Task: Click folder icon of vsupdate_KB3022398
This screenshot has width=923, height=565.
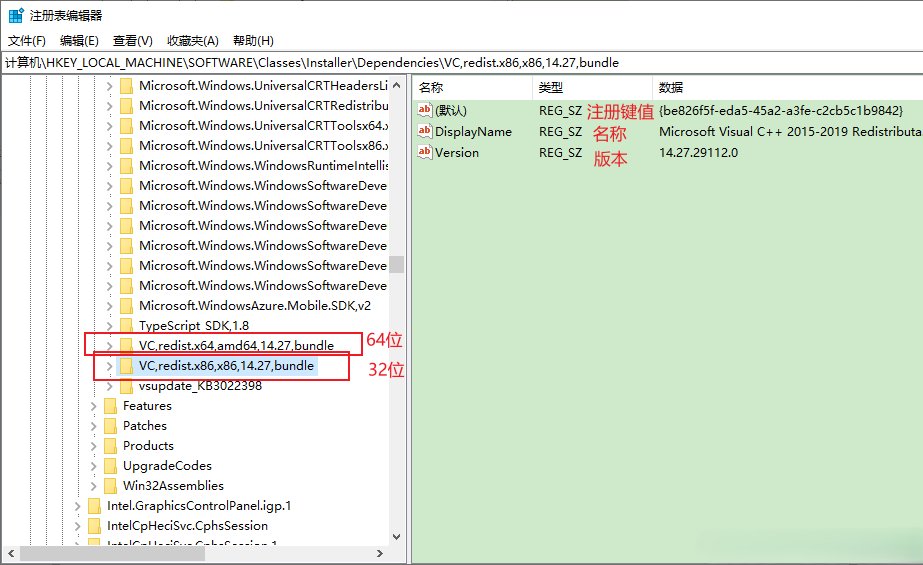Action: (126, 386)
